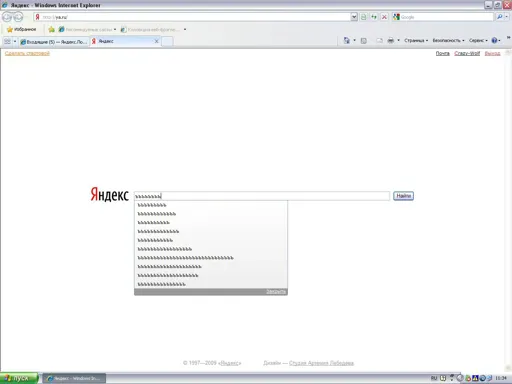
Task: Stop loading with the red X icon
Action: (384, 17)
